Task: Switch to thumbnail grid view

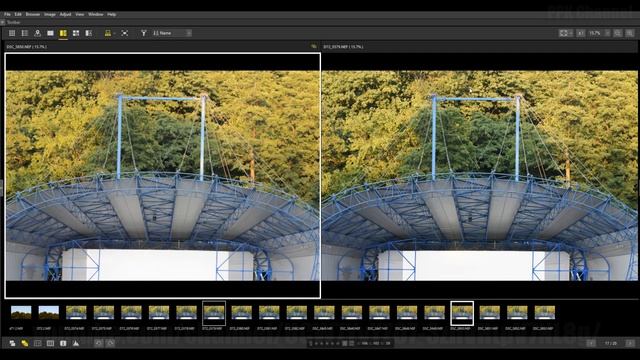Action: pyautogui.click(x=12, y=33)
